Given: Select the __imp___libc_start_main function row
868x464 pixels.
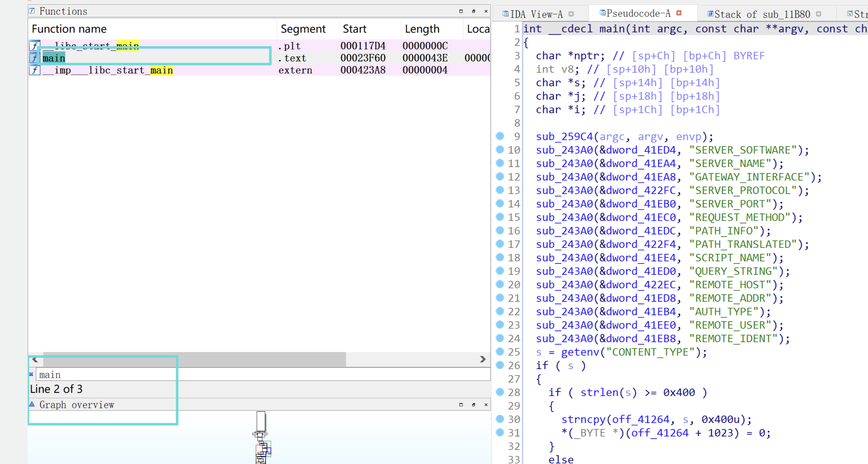Looking at the screenshot, I should click(259, 70).
